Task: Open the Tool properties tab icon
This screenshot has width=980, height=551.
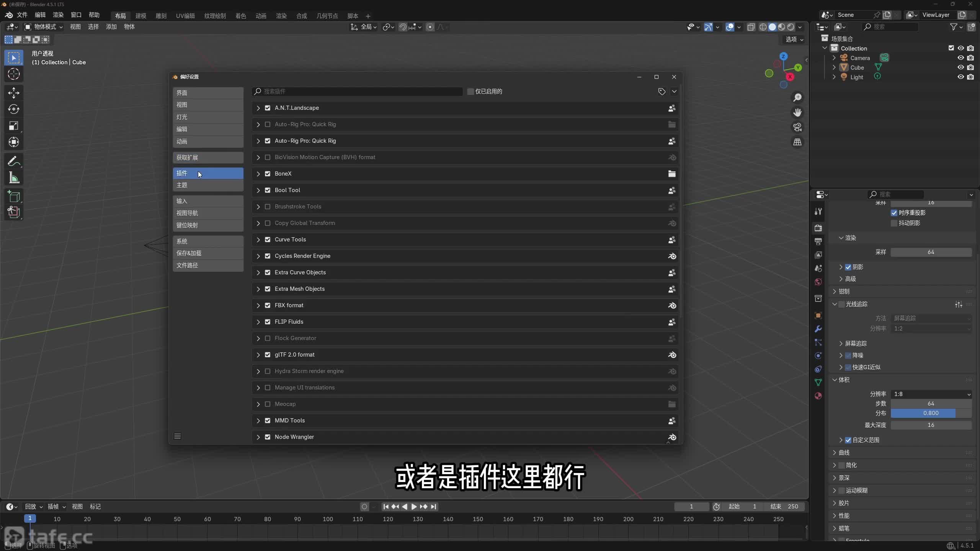Action: (x=818, y=212)
